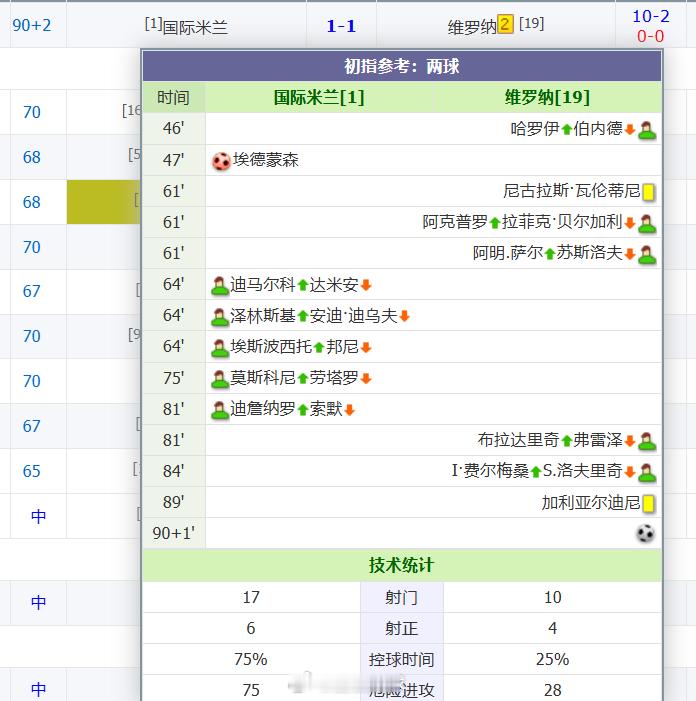Image resolution: width=696 pixels, height=701 pixels.
Task: Click green up arrow after 迪马尔科
Action: 303,285
